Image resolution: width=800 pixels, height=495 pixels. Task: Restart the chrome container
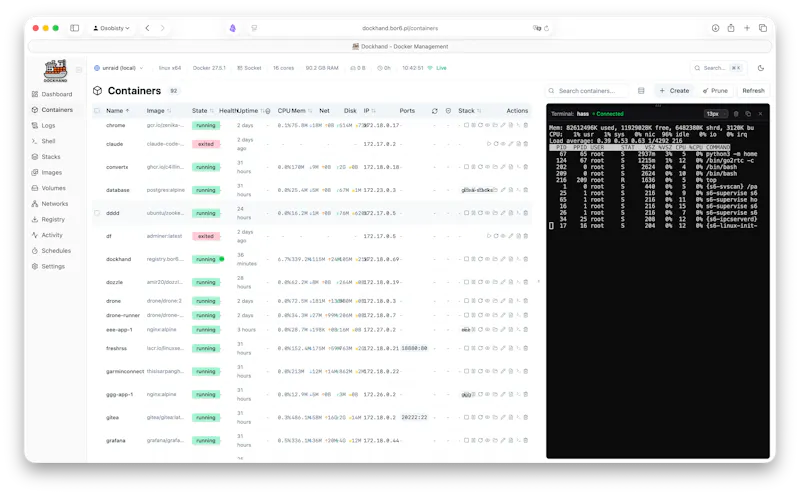coord(481,125)
